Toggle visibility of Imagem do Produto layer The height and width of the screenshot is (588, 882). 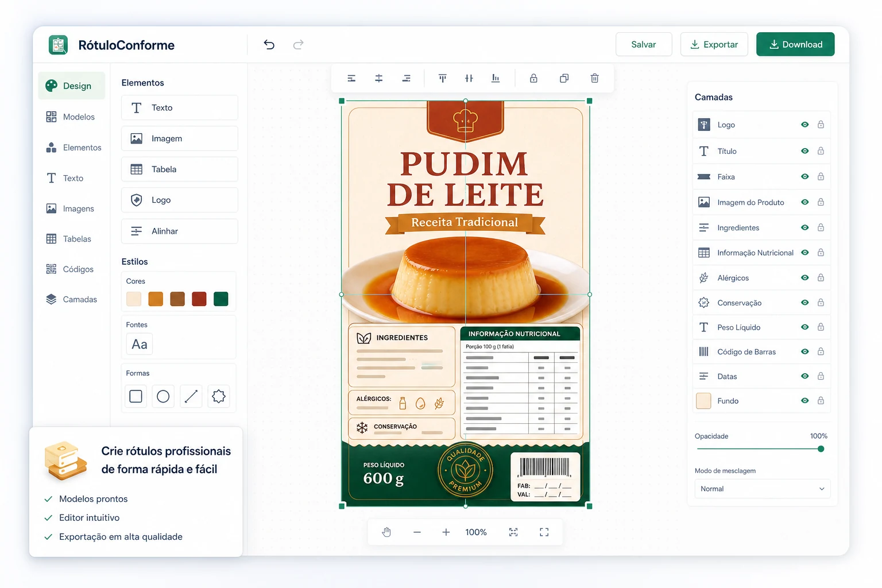(x=805, y=202)
